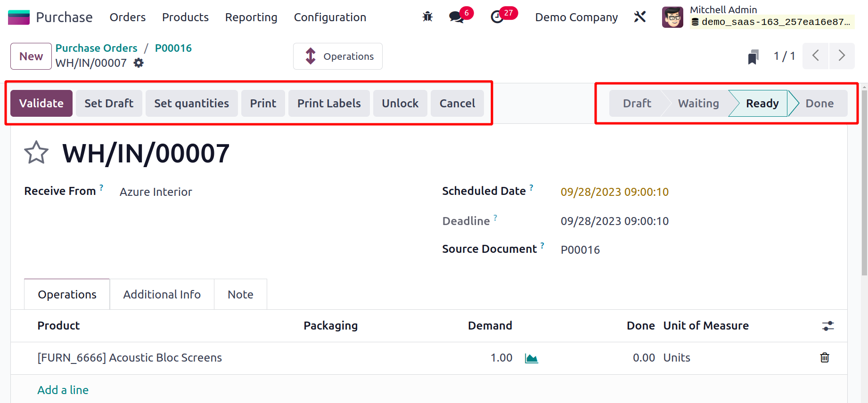Screen dimensions: 868x403
Task: Click the bookmark icon near the pager
Action: [753, 57]
